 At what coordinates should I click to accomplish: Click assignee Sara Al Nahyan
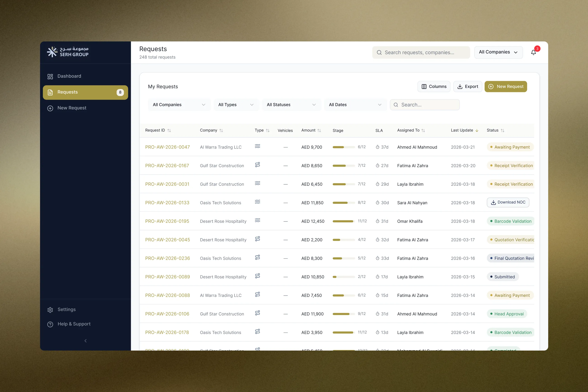412,203
